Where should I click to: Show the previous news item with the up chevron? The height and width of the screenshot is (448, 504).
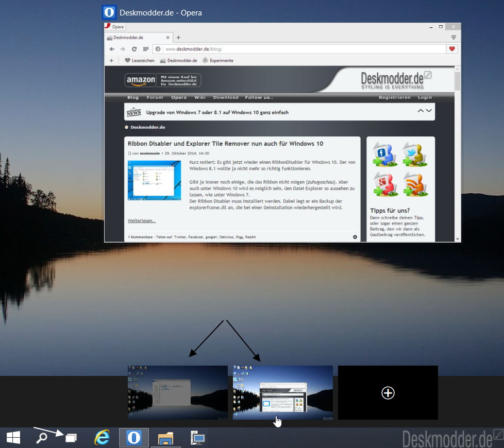[x=421, y=111]
